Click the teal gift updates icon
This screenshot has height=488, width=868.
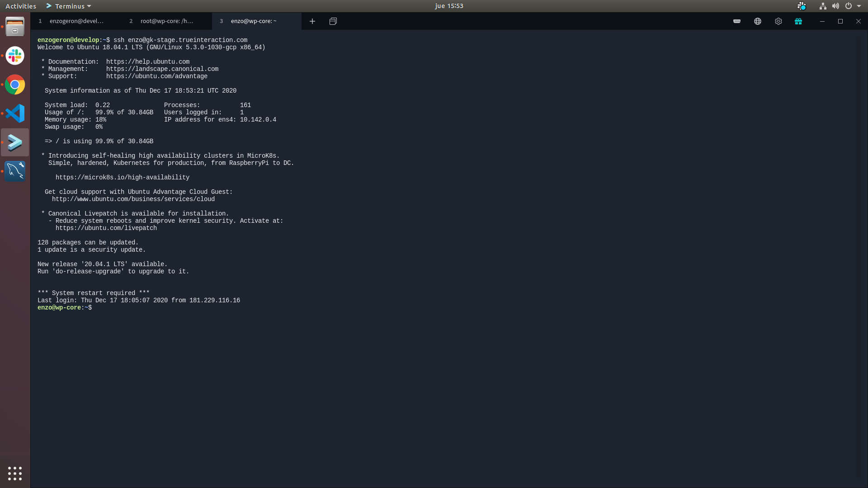pyautogui.click(x=798, y=21)
